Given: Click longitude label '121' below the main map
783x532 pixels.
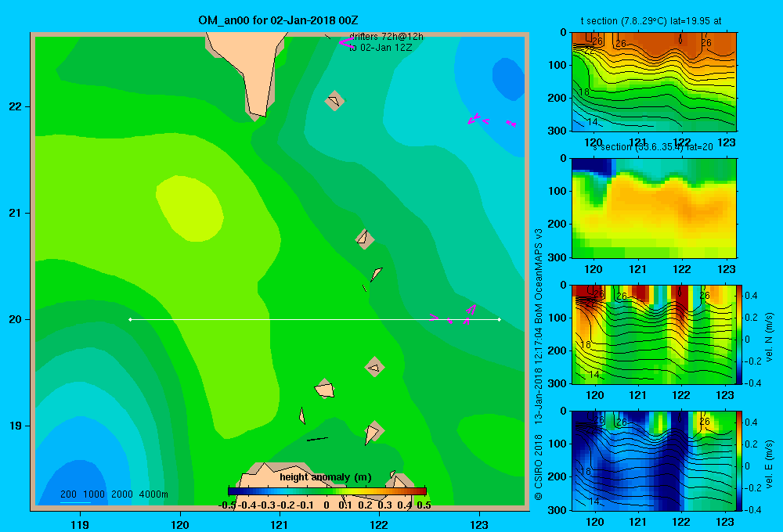Looking at the screenshot, I should [x=280, y=524].
